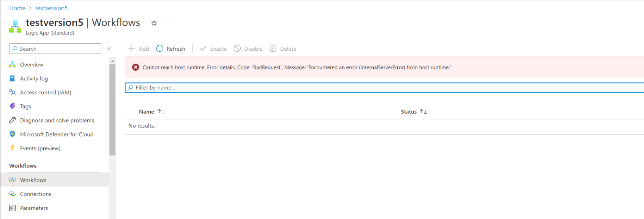Screen dimensions: 644x219
Task: Click the wrench Diagnose icon
Action: coord(12,120)
